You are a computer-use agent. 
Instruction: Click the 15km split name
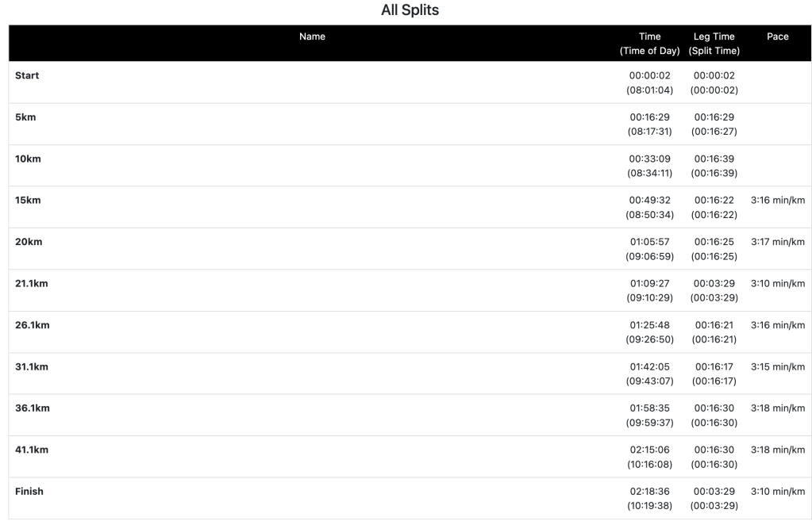point(28,200)
